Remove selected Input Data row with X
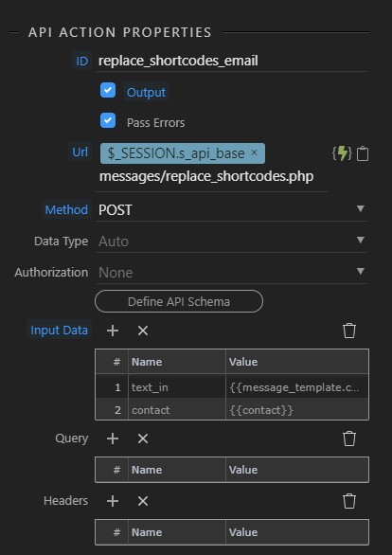This screenshot has width=392, height=555. (x=143, y=331)
